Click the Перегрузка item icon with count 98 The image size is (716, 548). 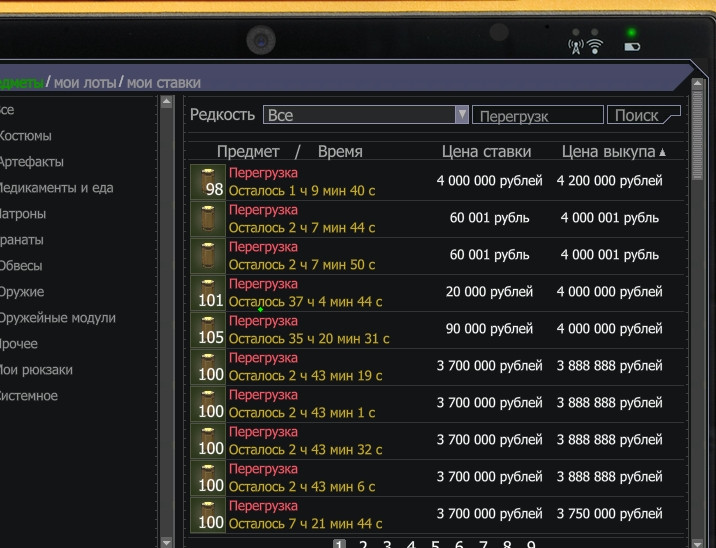point(208,182)
